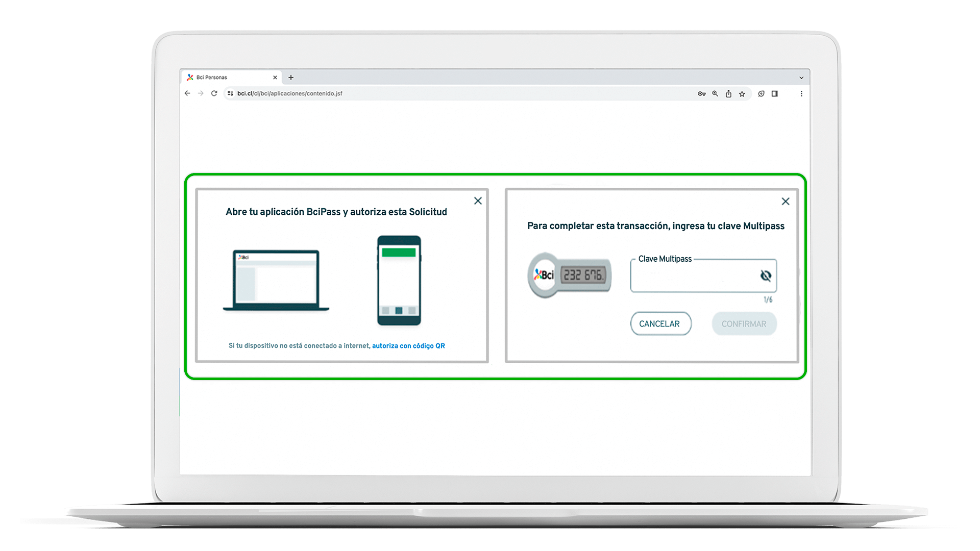Image resolution: width=980 pixels, height=551 pixels.
Task: Open a new browser tab with plus button
Action: (291, 77)
